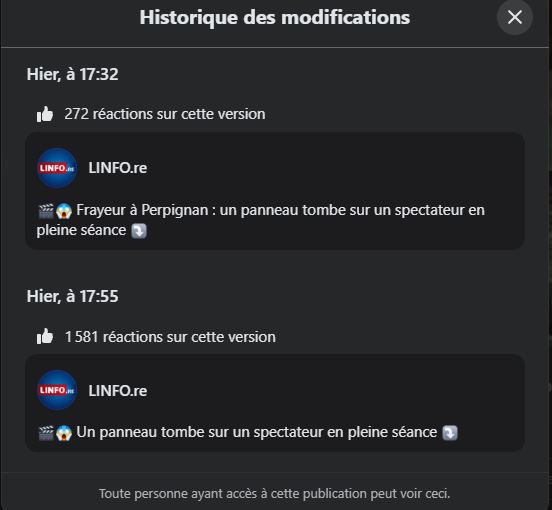
Task: Click the down-arrow emoji after pleine séance in the first post
Action: 139,231
